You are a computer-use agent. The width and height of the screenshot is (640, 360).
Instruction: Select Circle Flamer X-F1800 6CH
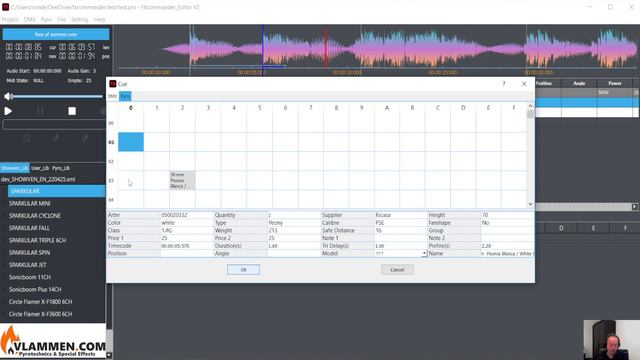(40, 302)
